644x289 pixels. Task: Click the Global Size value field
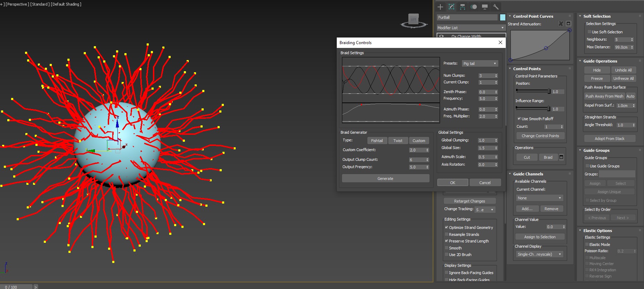coord(484,148)
